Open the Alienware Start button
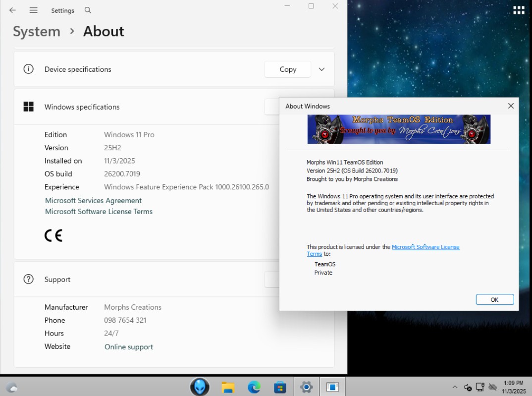Viewport: 532px width, 396px height. (x=200, y=387)
